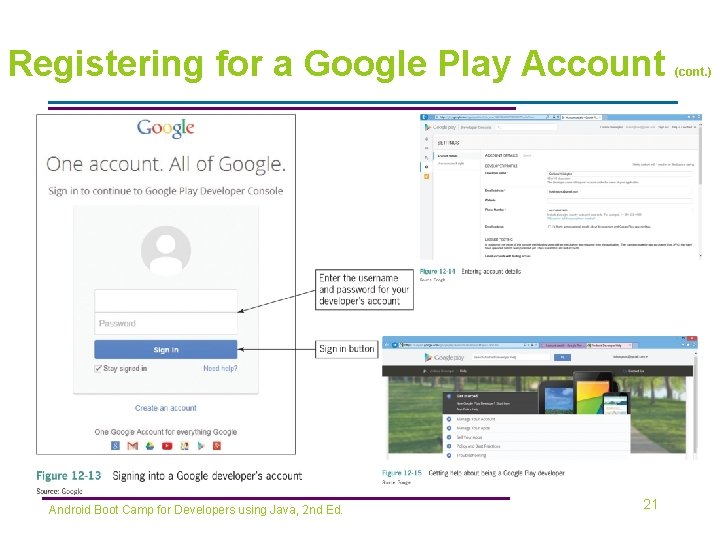Open Manage Your Apps help topic

click(x=473, y=428)
